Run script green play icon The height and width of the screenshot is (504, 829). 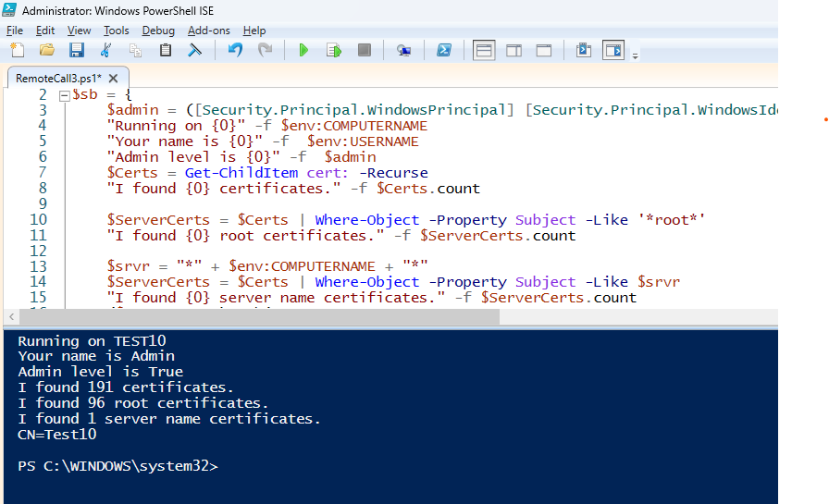[303, 50]
